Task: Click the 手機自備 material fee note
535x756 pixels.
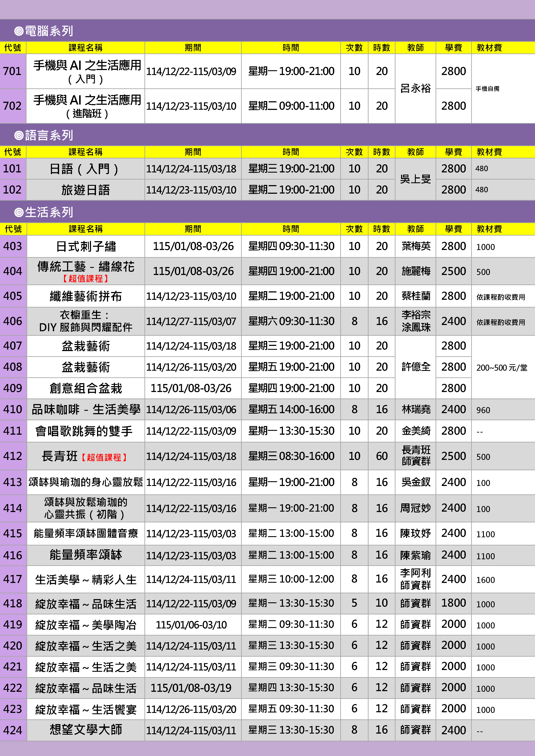Action: [x=487, y=89]
